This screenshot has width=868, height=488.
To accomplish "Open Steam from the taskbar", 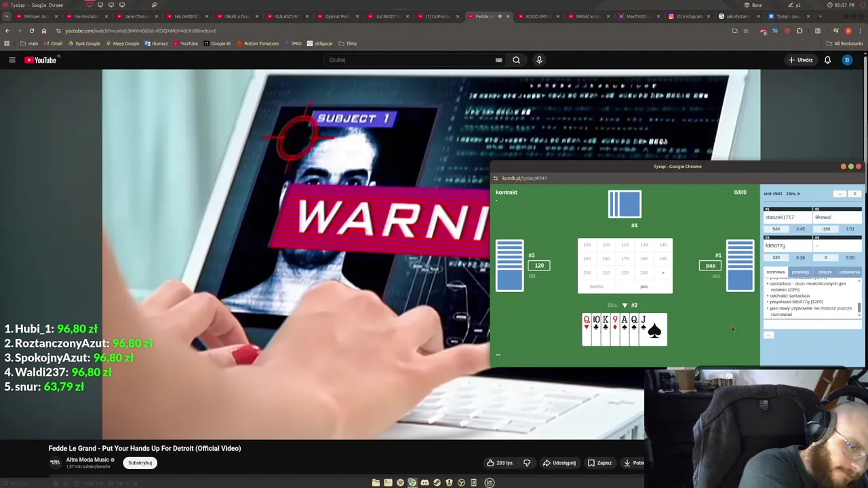I will pos(437,483).
